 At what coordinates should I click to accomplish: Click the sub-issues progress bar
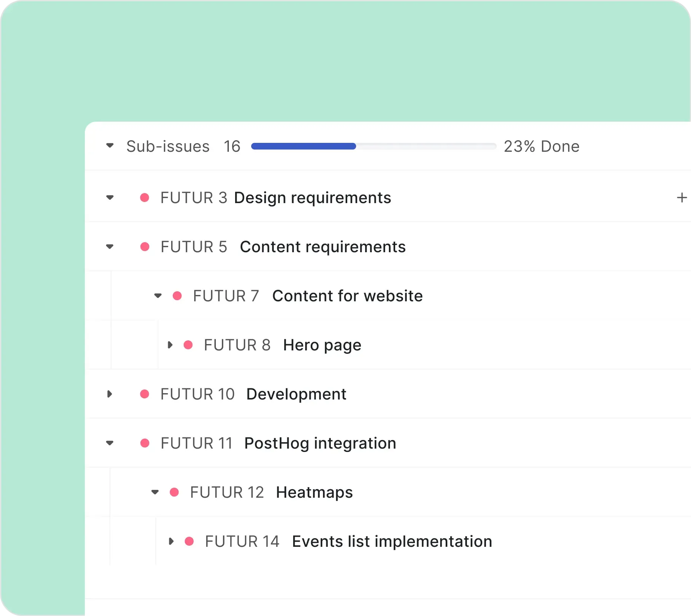[373, 146]
